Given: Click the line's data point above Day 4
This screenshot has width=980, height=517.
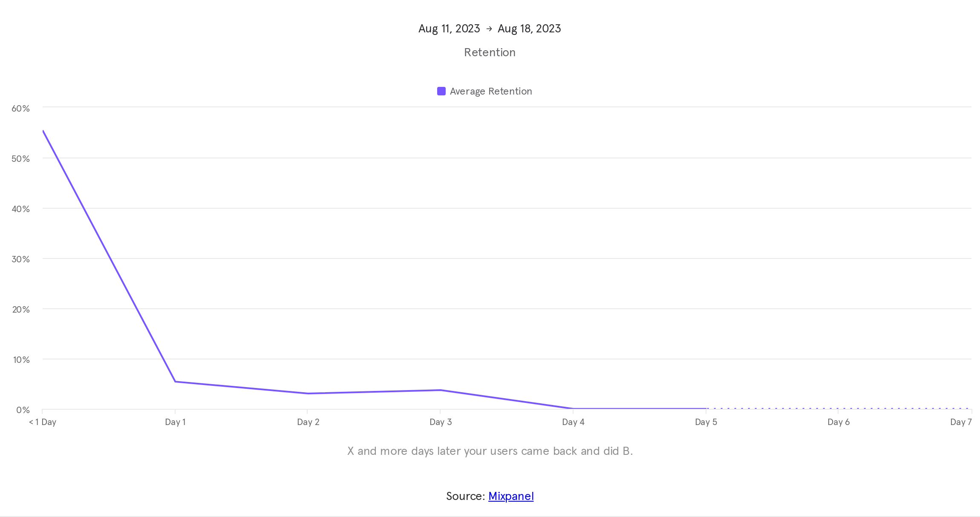Looking at the screenshot, I should (573, 408).
